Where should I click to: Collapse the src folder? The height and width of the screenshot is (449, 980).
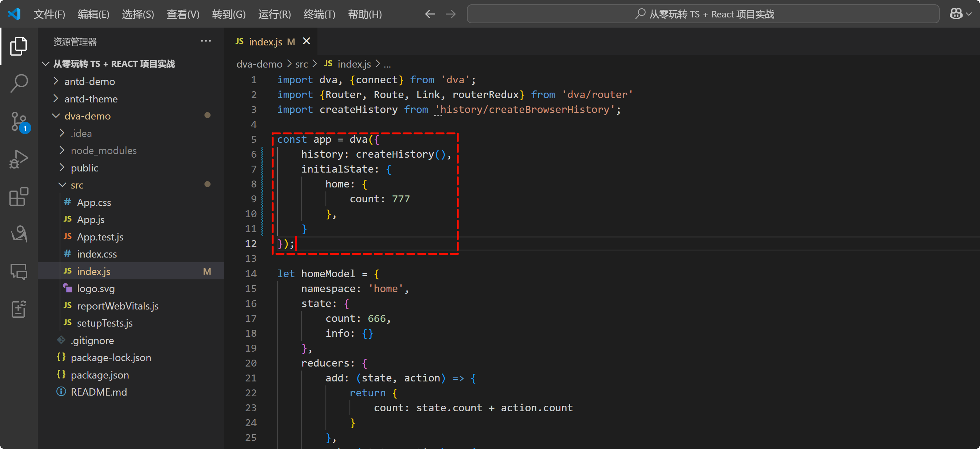[76, 185]
